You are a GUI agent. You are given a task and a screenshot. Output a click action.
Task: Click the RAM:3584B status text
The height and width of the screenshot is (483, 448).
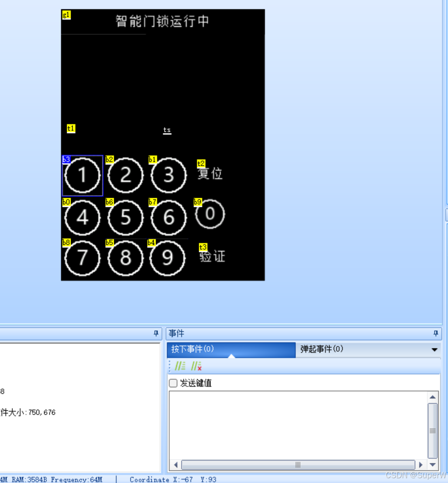click(x=29, y=480)
